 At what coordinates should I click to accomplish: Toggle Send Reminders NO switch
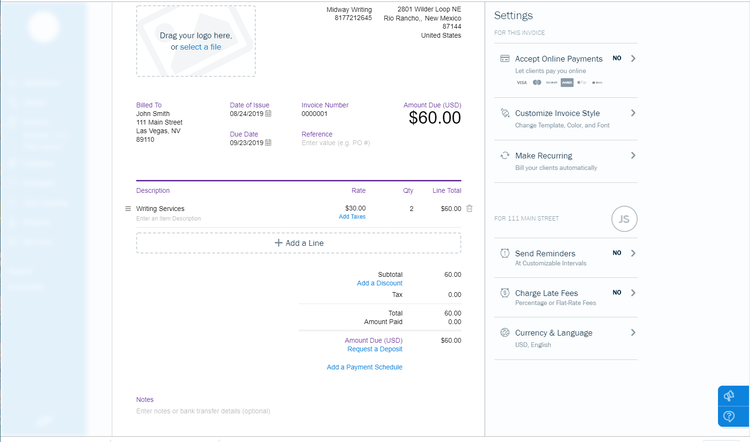click(x=617, y=253)
